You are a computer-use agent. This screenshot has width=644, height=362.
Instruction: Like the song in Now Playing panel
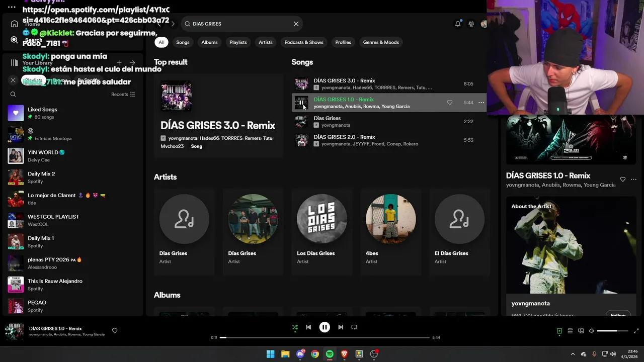point(623,179)
